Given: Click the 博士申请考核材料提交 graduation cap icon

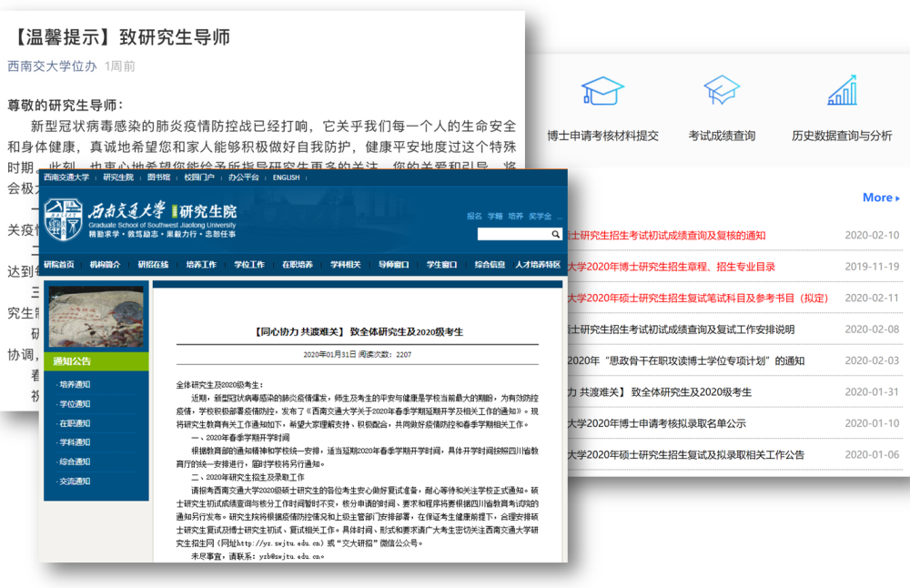Looking at the screenshot, I should [x=602, y=91].
